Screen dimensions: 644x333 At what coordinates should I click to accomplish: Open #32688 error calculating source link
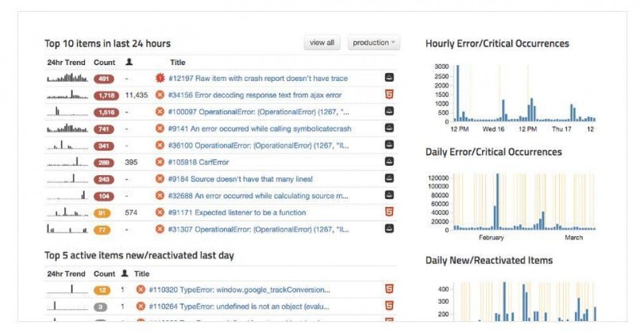(258, 196)
